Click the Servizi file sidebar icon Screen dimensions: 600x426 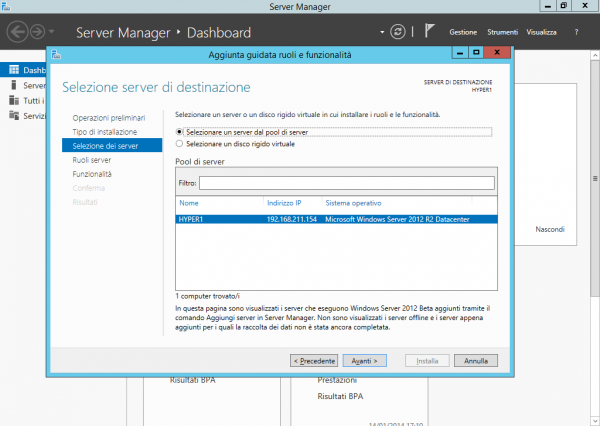[x=14, y=115]
